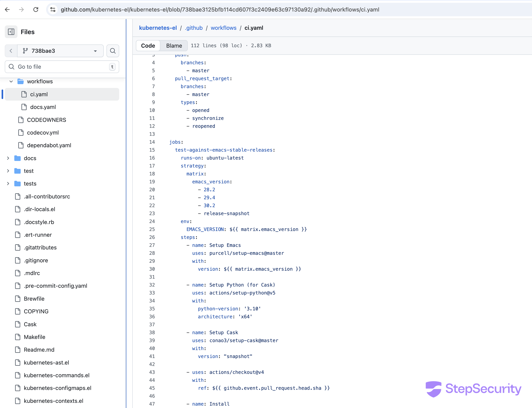The width and height of the screenshot is (532, 408).
Task: Open the 738bae3 branch dropdown
Action: pos(60,51)
